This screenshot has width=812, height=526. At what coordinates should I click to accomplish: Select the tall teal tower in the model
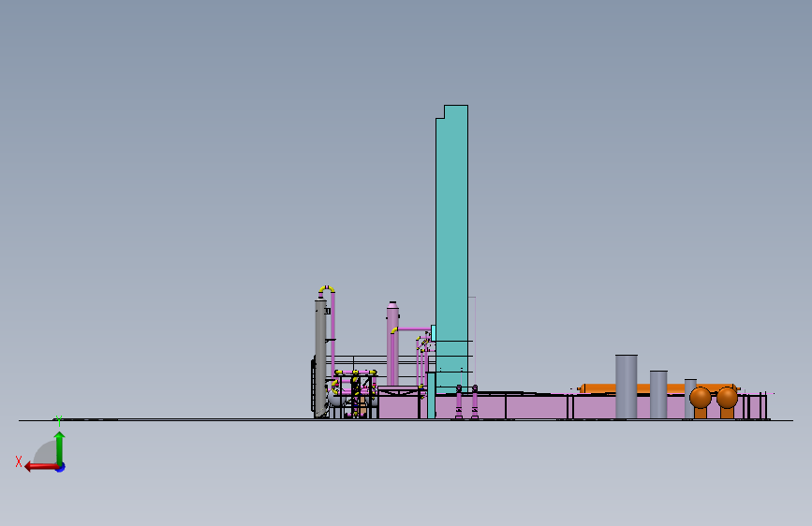(x=451, y=249)
